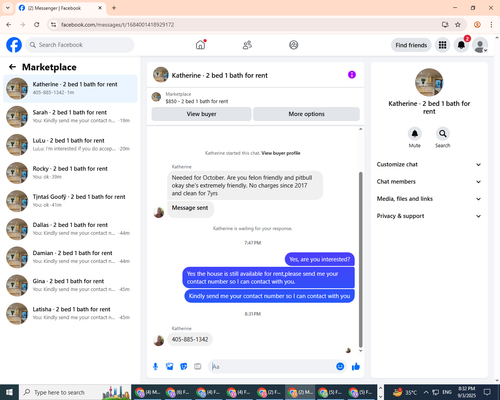The width and height of the screenshot is (500, 400).
Task: Click the Search Facebook field
Action: pos(80,45)
